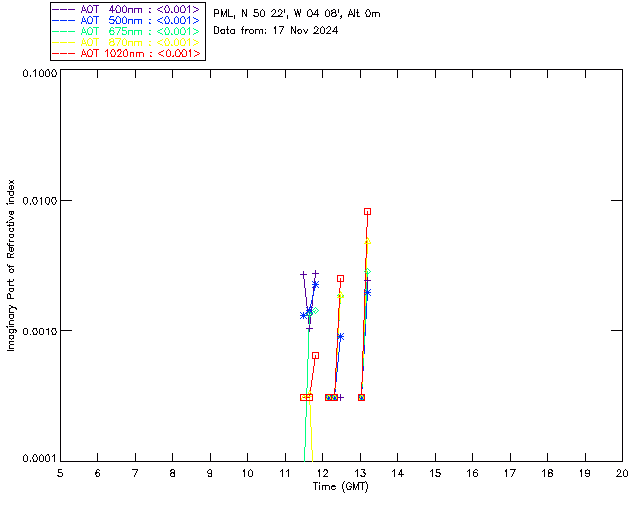Click the AOT 400nm legend entry
The image size is (640, 512).
[x=128, y=9]
